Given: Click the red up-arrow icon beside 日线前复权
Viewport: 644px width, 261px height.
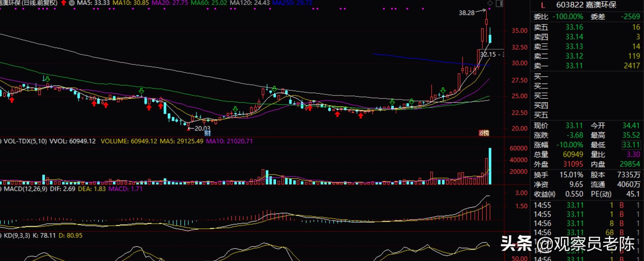Looking at the screenshot, I should (x=63, y=3).
